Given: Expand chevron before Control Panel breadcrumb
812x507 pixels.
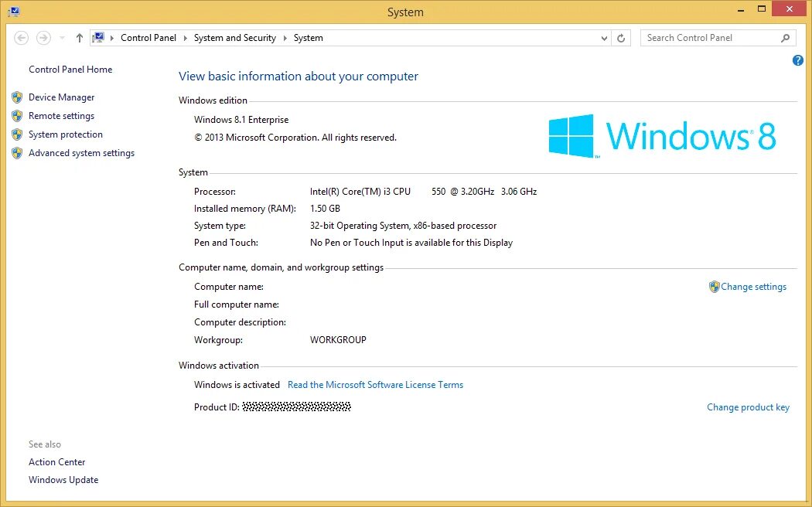Looking at the screenshot, I should click(x=112, y=38).
